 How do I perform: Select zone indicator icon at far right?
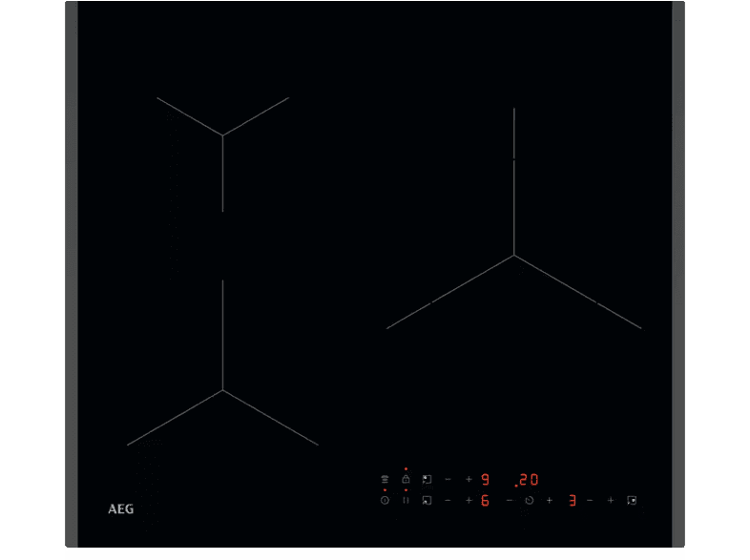631,500
